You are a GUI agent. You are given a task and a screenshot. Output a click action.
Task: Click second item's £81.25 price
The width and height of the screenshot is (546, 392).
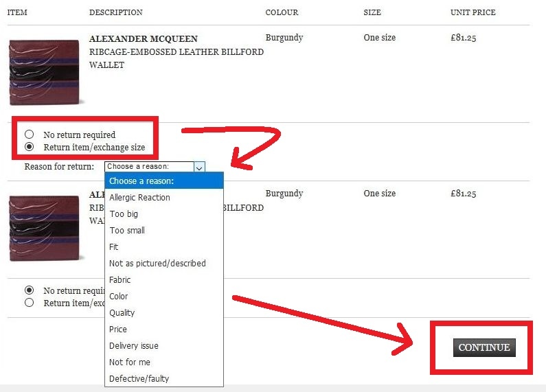coord(463,194)
